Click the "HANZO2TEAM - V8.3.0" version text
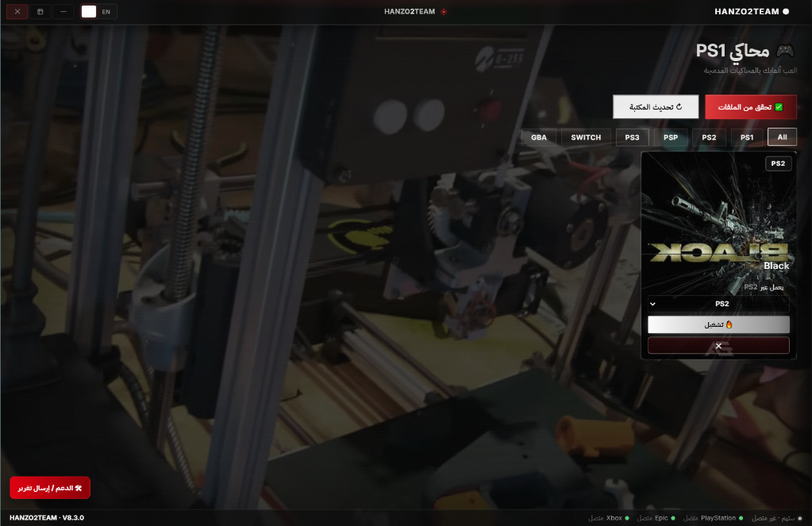 [47, 518]
